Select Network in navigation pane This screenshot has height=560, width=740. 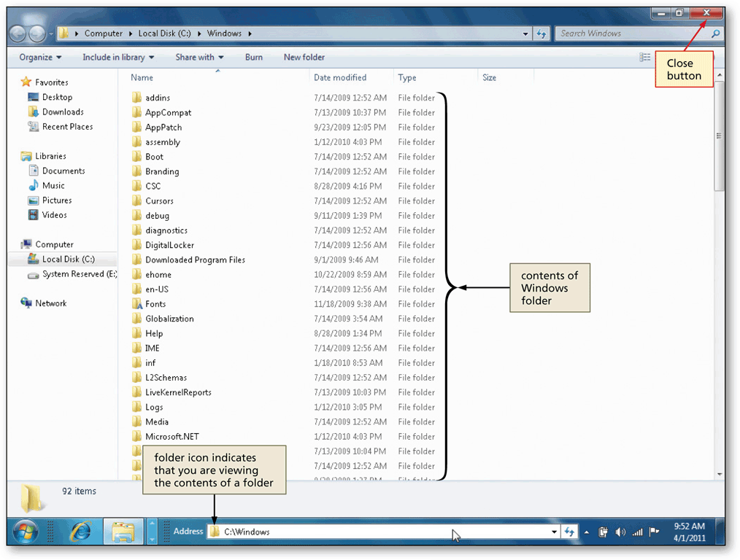click(x=50, y=303)
